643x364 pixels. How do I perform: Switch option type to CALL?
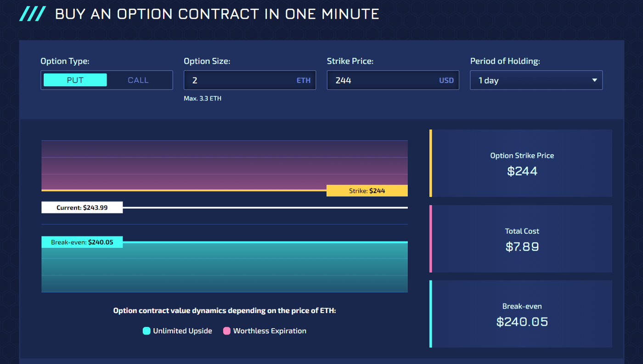pos(138,80)
